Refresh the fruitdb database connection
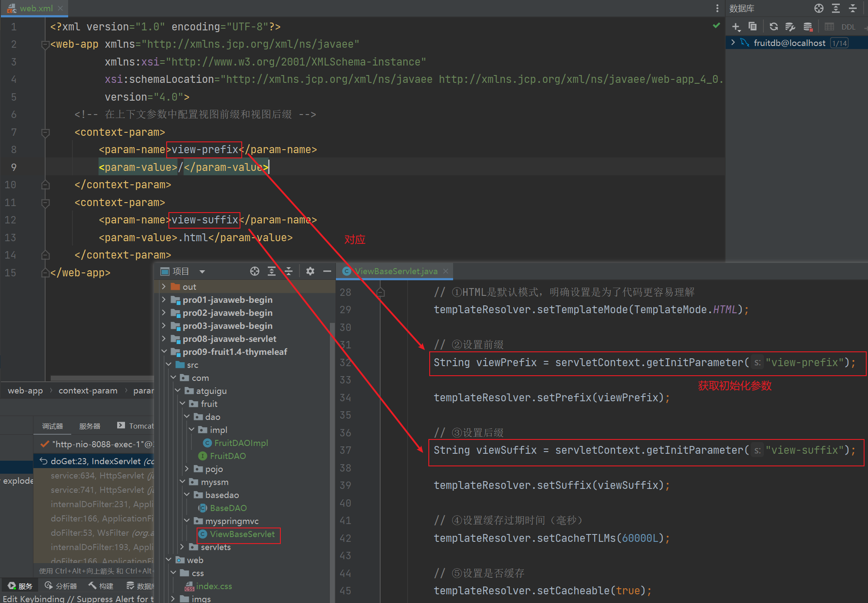 [x=773, y=26]
